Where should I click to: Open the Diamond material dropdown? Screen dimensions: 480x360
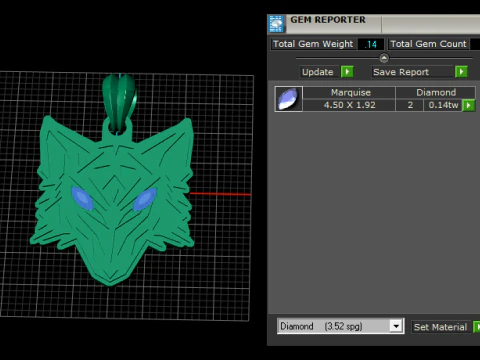(x=396, y=326)
